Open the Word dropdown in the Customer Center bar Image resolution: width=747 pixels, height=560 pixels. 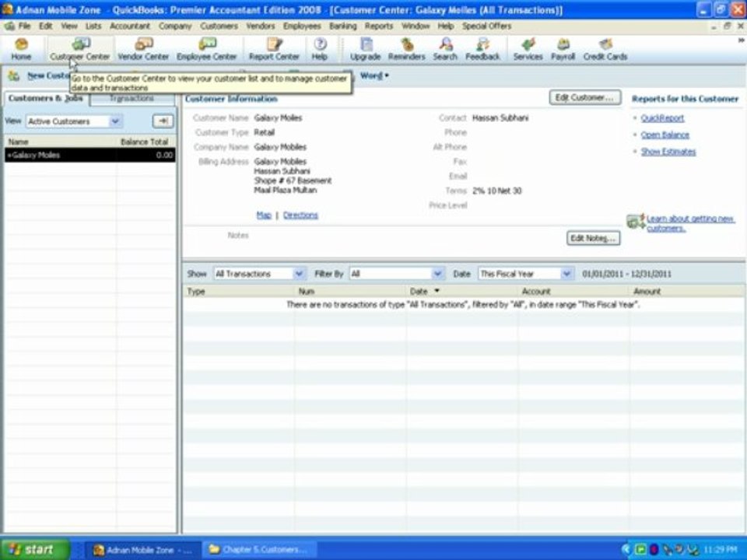click(x=374, y=75)
